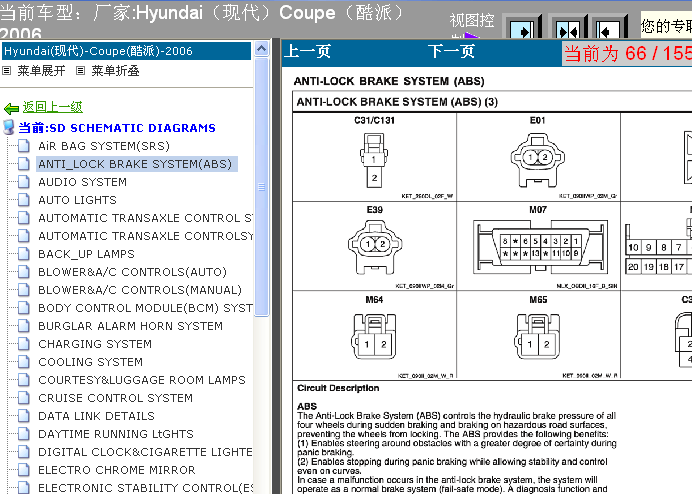Click the center-split view control icon
The width and height of the screenshot is (692, 494).
567,28
